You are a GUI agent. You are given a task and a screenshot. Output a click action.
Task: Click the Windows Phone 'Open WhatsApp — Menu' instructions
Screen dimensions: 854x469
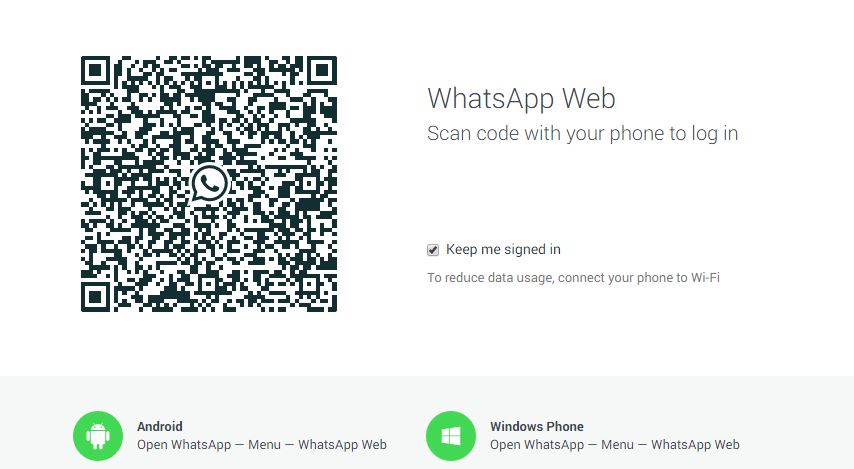615,444
